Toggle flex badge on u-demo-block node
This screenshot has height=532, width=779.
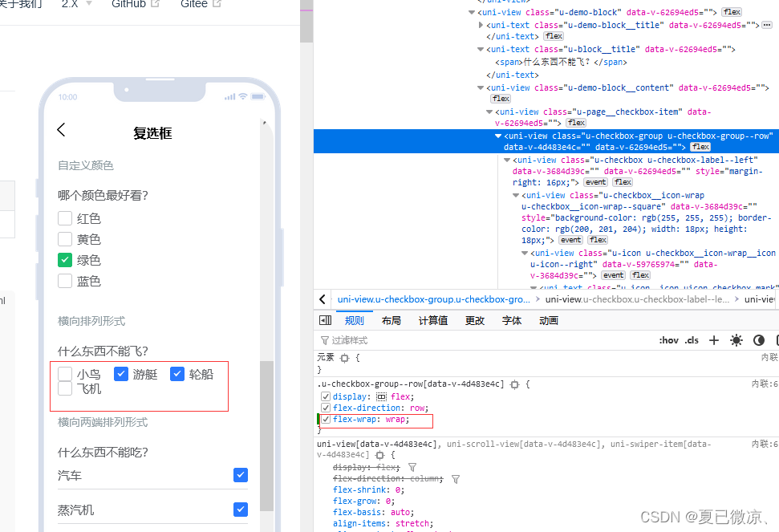pos(732,12)
